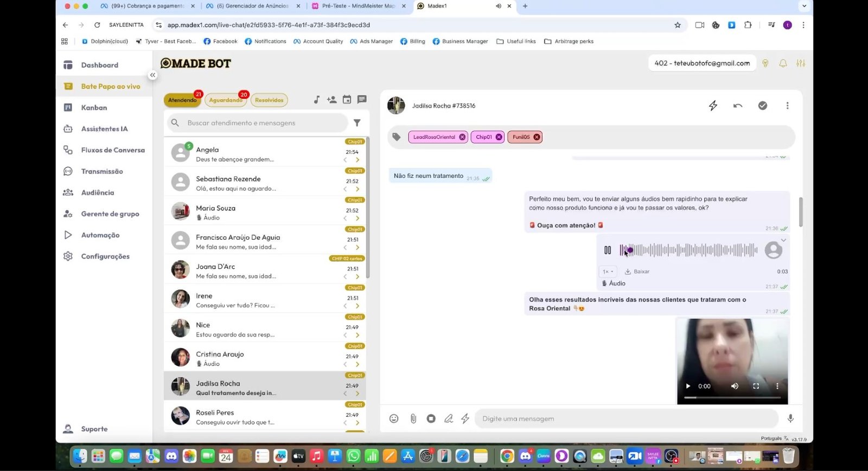Click the microphone icon to record audio
Viewport: 868px width, 471px height.
point(790,418)
